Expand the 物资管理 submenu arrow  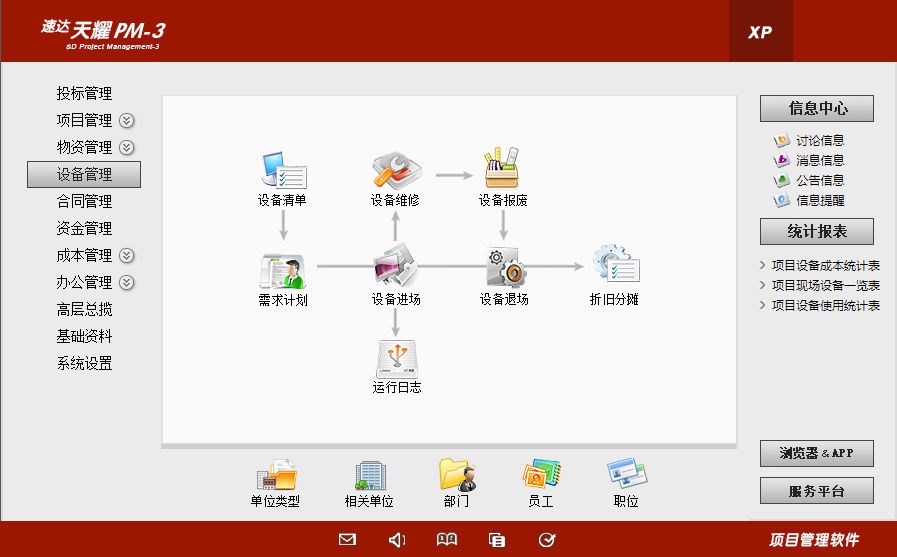(127, 148)
